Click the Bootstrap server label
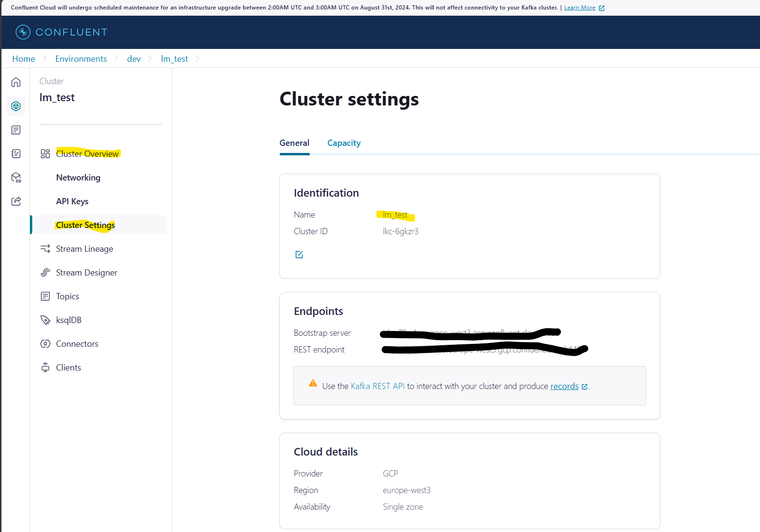The width and height of the screenshot is (760, 532). (322, 333)
